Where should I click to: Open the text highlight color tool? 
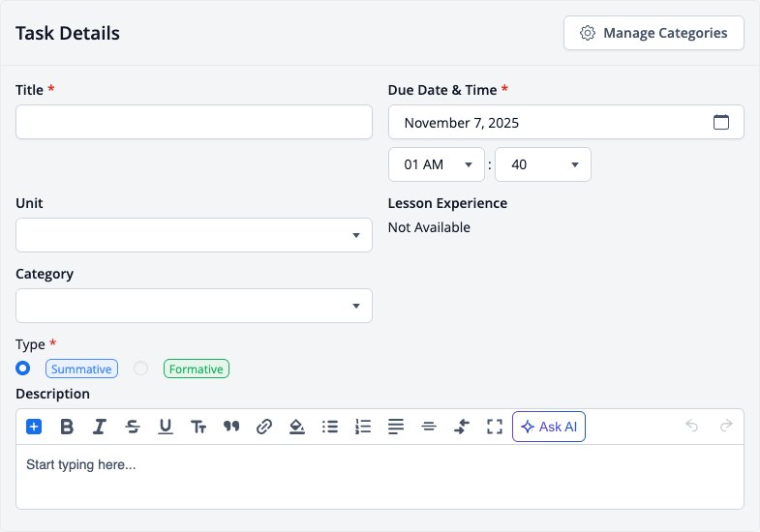coord(297,427)
